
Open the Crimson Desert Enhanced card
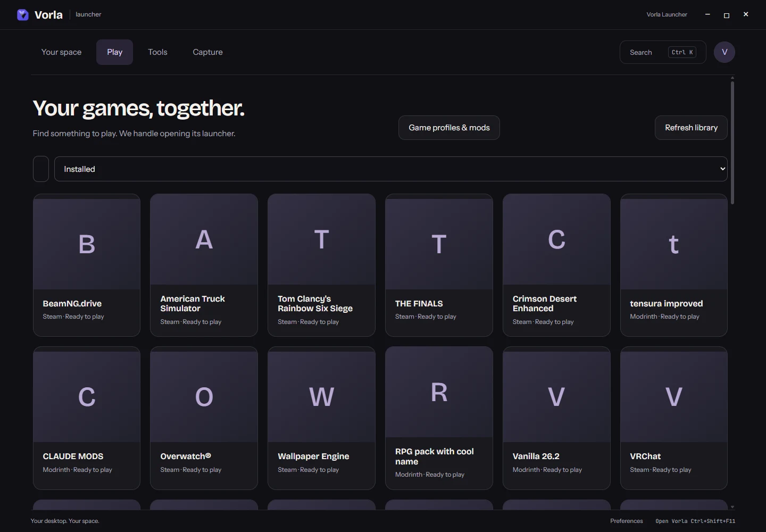[x=556, y=265]
